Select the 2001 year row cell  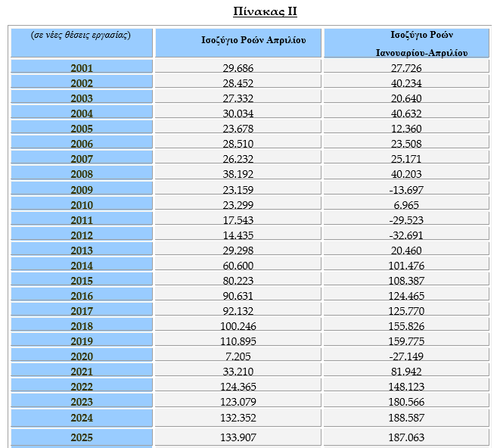point(81,68)
